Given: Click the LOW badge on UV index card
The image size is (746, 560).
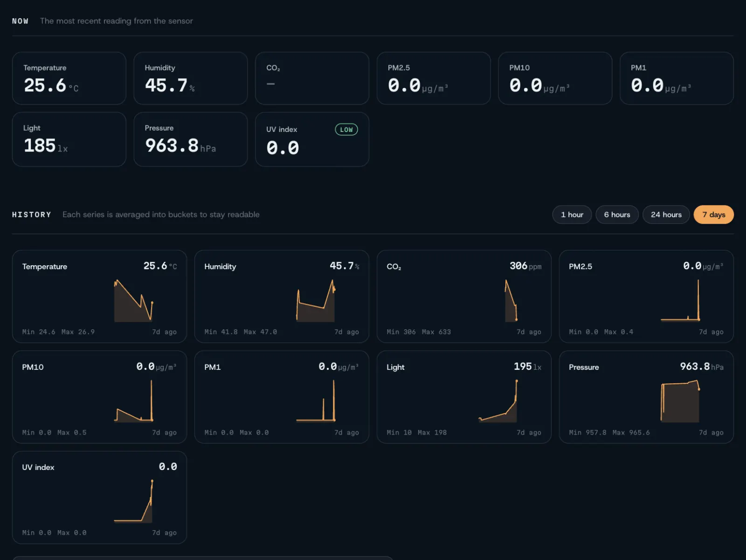Looking at the screenshot, I should 346,130.
